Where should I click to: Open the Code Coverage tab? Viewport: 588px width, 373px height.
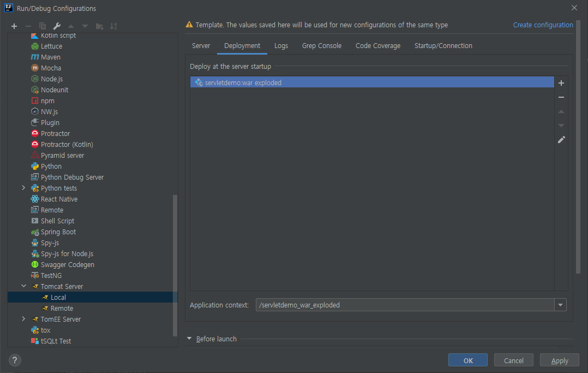click(x=377, y=45)
